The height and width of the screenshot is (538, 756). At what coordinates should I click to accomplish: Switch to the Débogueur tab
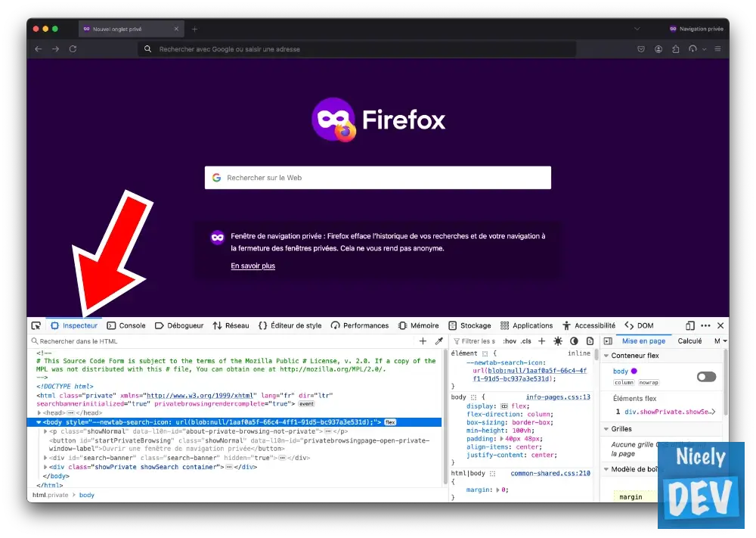[x=179, y=325]
